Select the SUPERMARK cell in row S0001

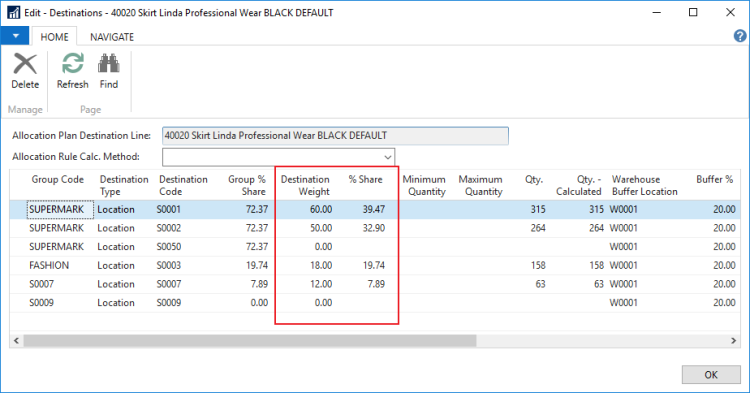60,209
